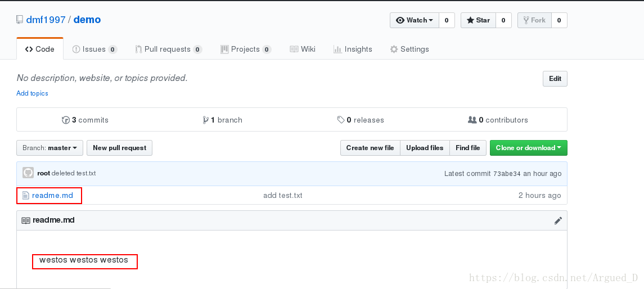Click the root user avatar icon
Image resolution: width=644 pixels, height=289 pixels.
tap(28, 173)
